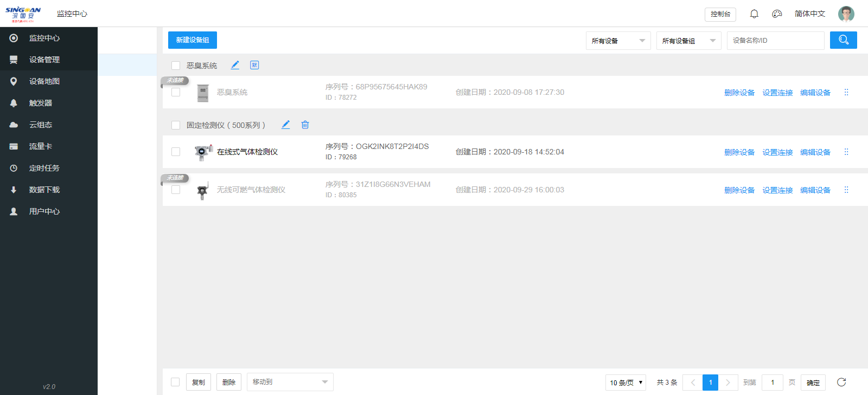868x395 pixels.
Task: Check the 在线式气体检测仪 device checkbox
Action: (176, 152)
